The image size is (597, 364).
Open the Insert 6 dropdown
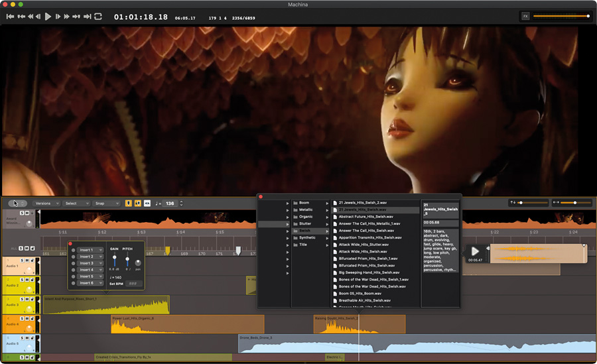coord(90,283)
